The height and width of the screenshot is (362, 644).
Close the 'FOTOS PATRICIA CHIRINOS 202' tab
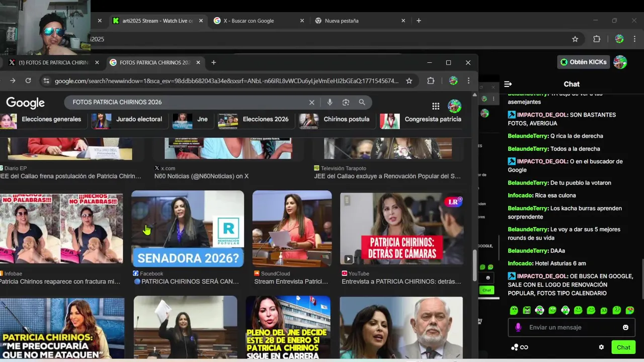198,62
